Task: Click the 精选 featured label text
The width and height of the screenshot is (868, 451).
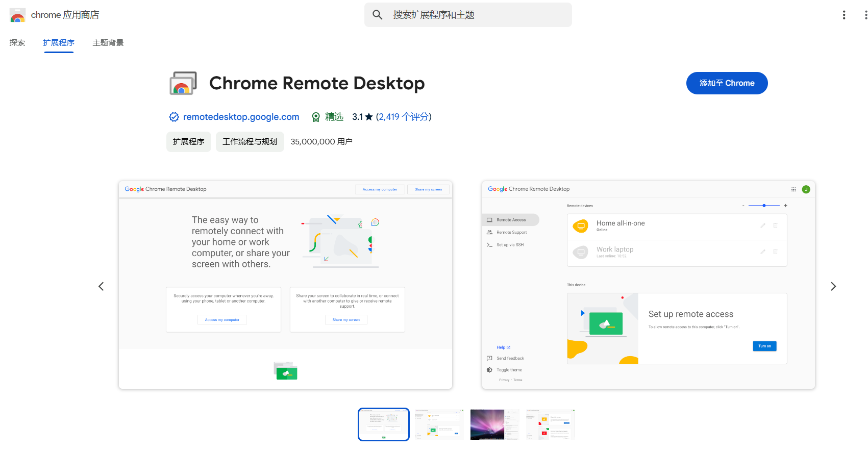Action: click(334, 117)
